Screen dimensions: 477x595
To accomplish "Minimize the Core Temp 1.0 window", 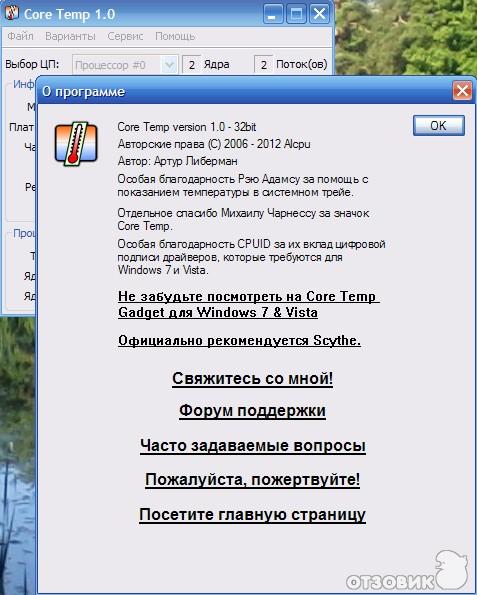I will pos(273,14).
